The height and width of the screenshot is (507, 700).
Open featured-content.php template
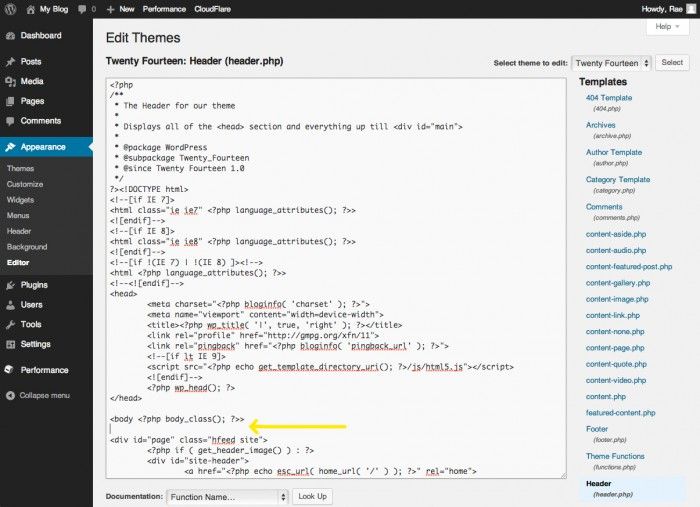point(621,413)
